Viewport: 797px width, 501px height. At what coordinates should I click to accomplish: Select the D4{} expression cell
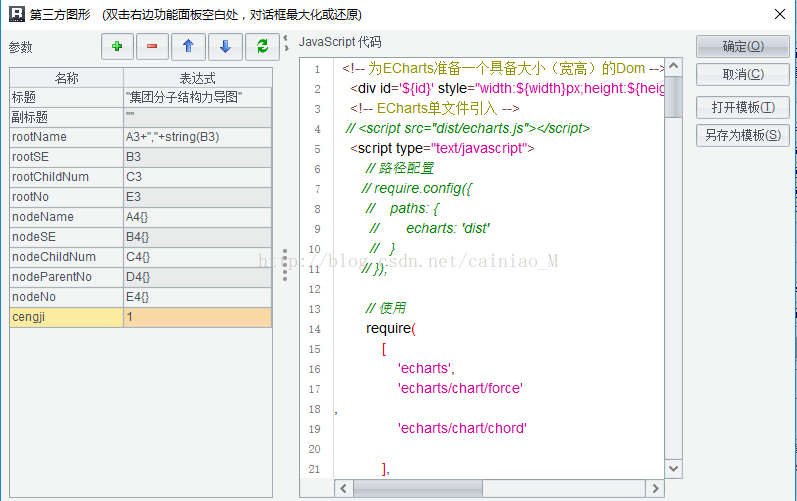(198, 277)
